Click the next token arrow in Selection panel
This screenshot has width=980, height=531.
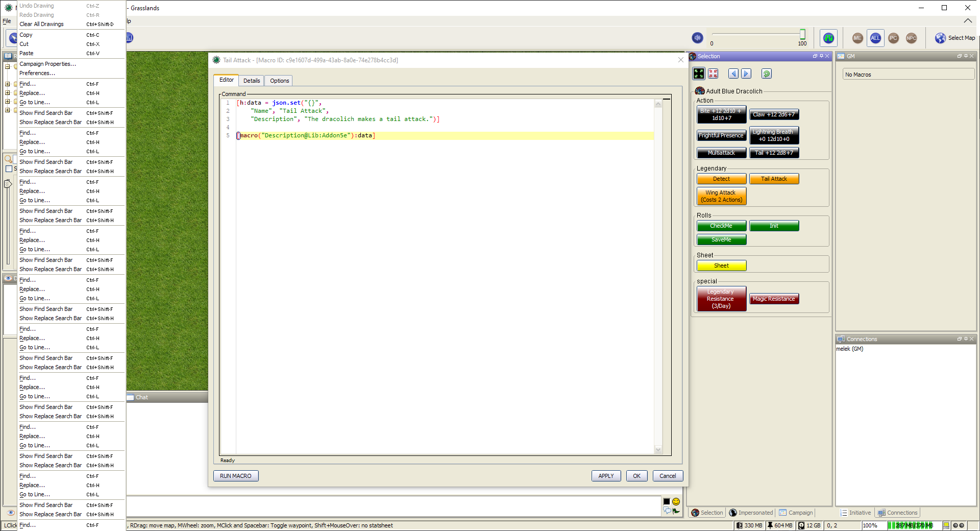[746, 74]
